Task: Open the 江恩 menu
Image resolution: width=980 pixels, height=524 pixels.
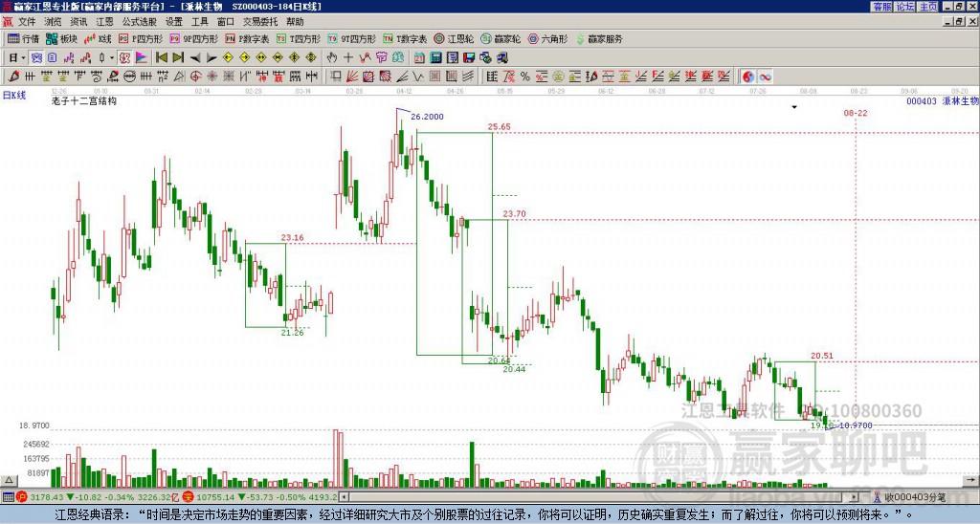Action: click(x=104, y=22)
